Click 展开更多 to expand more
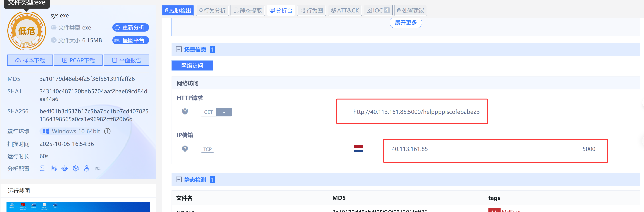The height and width of the screenshot is (212, 644). [406, 23]
